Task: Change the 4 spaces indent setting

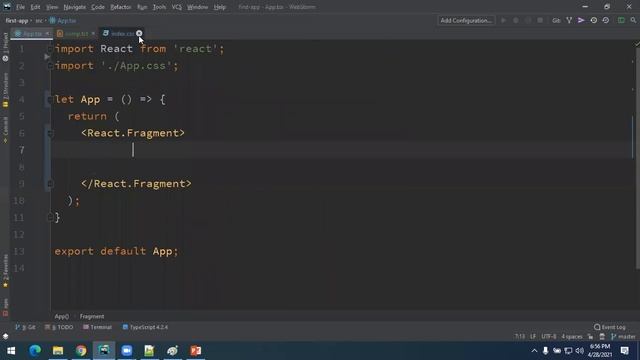Action: point(572,337)
